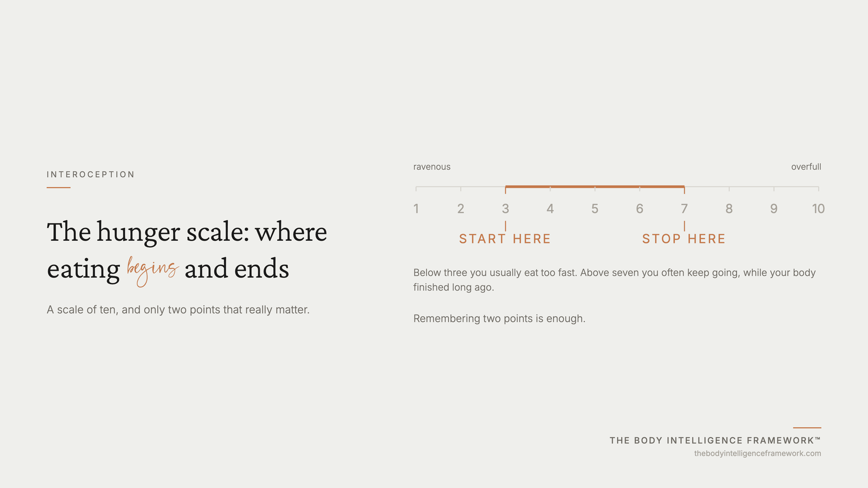Click the paragraph starting 'Below three you usually'

615,280
